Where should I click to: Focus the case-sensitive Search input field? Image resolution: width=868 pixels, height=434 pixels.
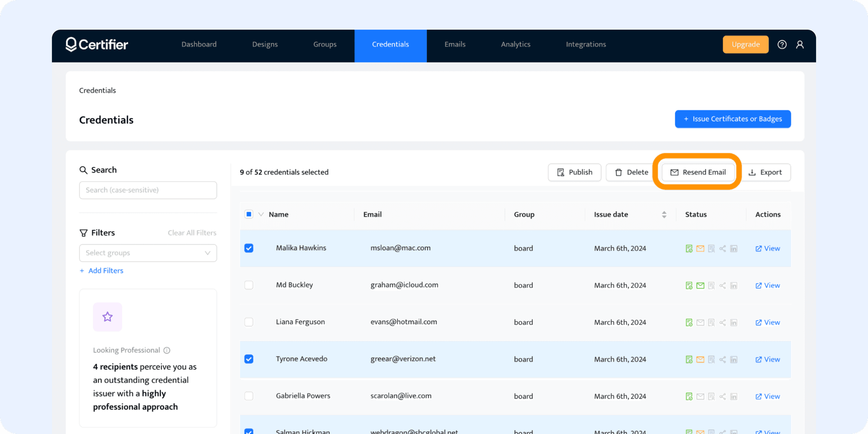[148, 190]
